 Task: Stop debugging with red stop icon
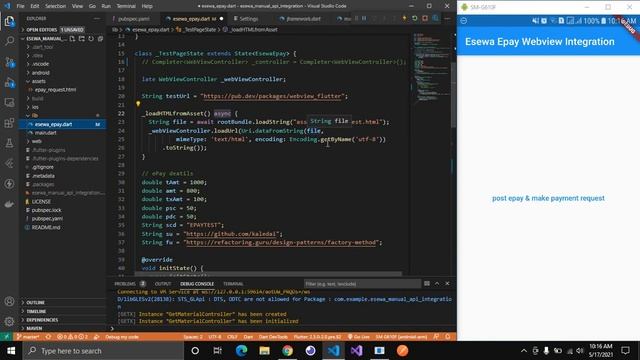[425, 18]
